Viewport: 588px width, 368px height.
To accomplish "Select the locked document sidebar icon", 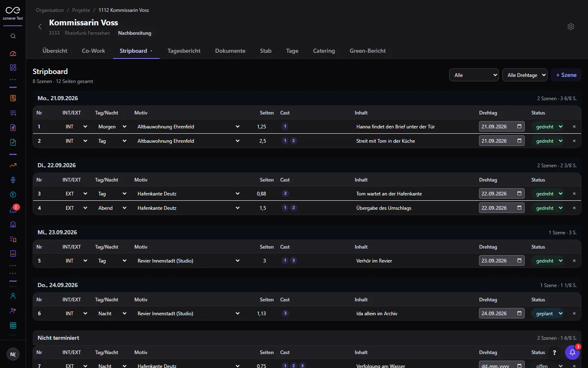I will [13, 128].
